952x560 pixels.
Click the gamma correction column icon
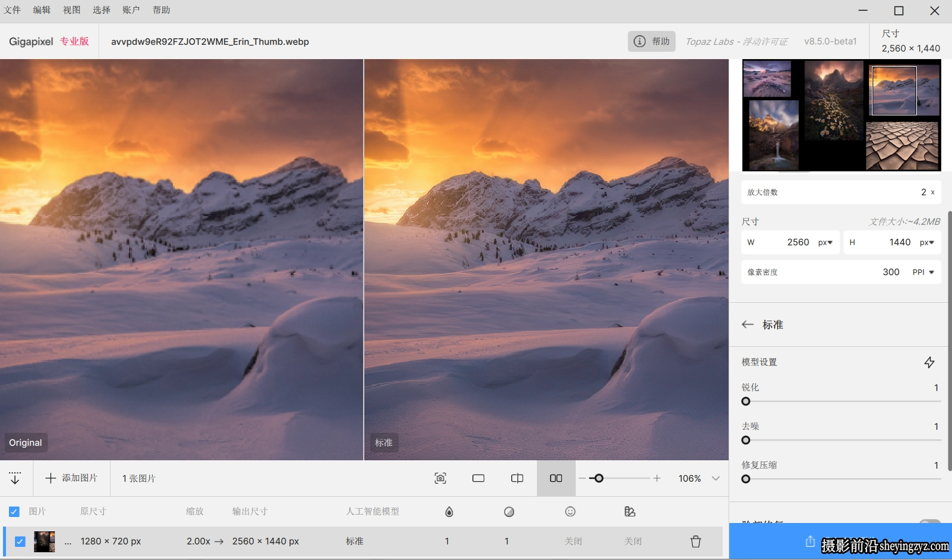629,512
